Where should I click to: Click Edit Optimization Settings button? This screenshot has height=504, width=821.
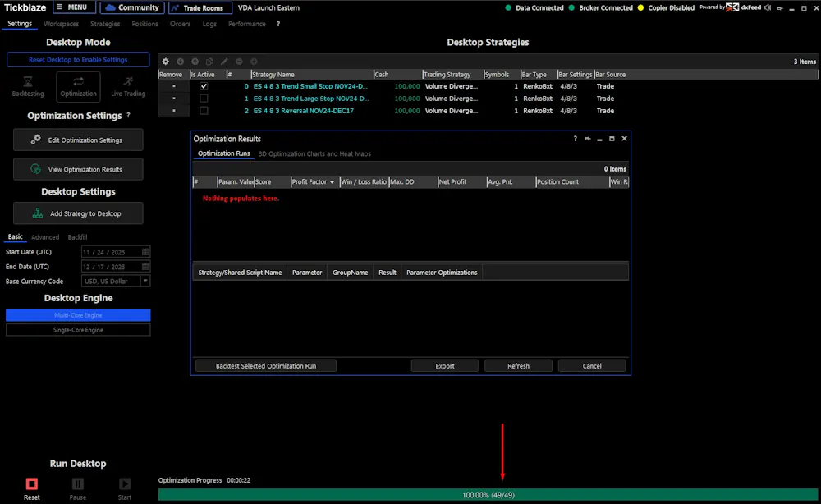(x=78, y=140)
